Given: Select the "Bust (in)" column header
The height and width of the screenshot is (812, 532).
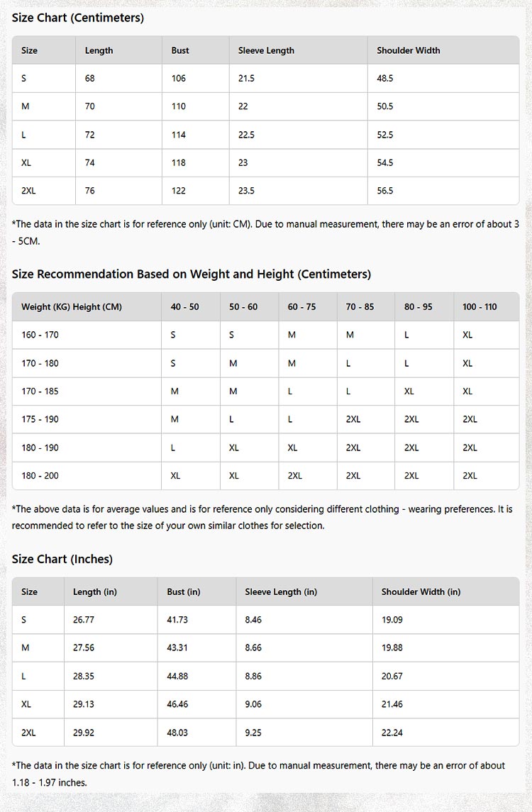Looking at the screenshot, I should 184,591.
